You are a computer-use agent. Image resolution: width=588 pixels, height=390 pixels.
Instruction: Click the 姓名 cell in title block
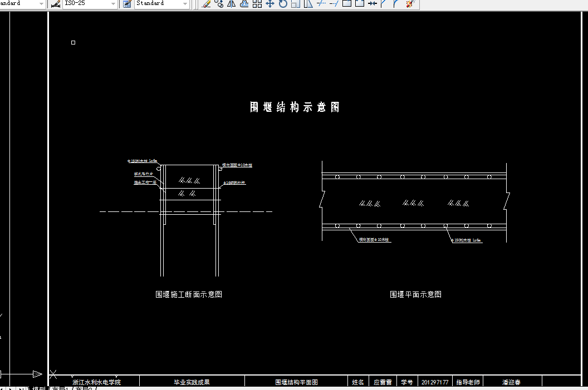click(357, 382)
